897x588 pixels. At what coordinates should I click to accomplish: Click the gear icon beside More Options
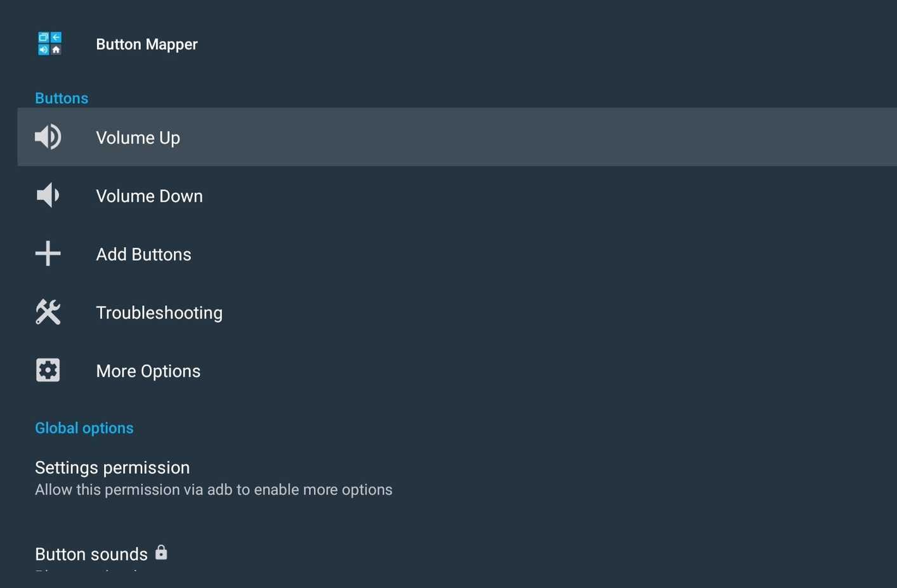point(48,370)
